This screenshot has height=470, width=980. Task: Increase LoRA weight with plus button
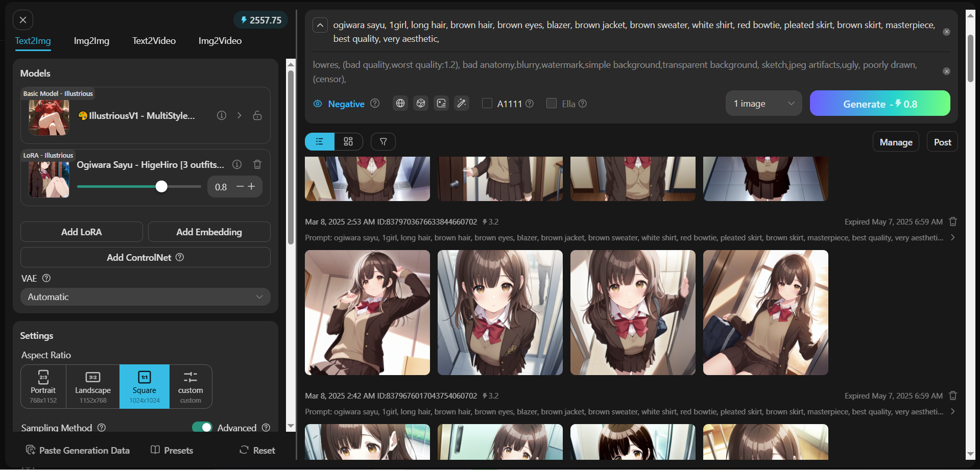[x=252, y=187]
